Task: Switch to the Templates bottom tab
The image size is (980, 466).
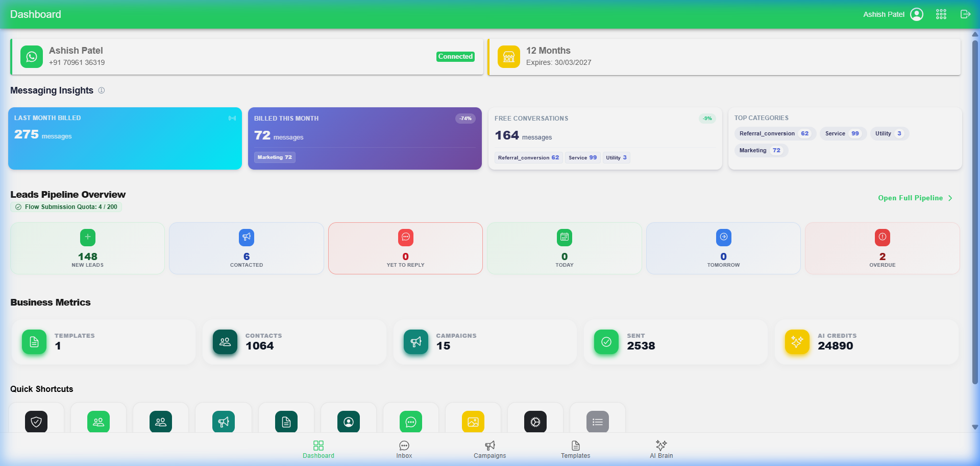Action: tap(576, 450)
